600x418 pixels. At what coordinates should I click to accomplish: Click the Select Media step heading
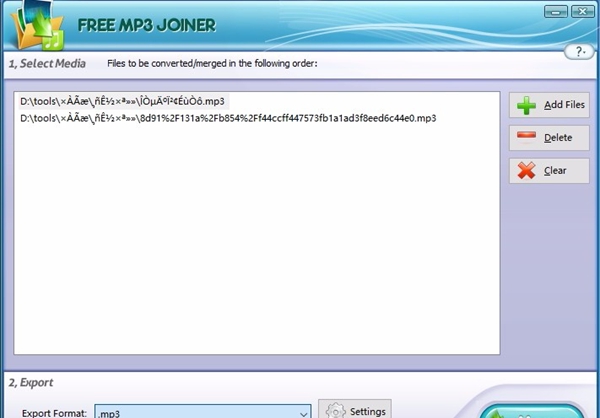[47, 64]
